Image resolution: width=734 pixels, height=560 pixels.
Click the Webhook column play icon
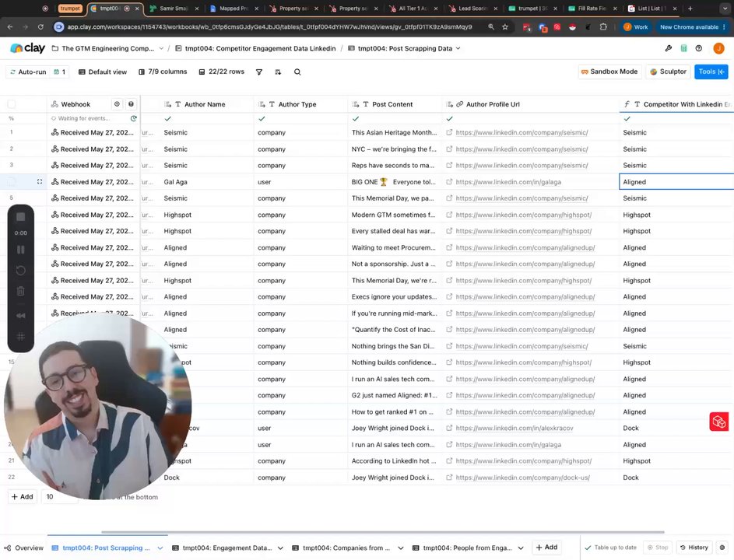coord(117,104)
